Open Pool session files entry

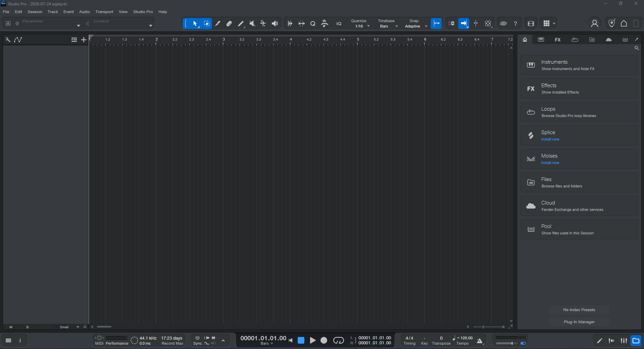(x=579, y=229)
